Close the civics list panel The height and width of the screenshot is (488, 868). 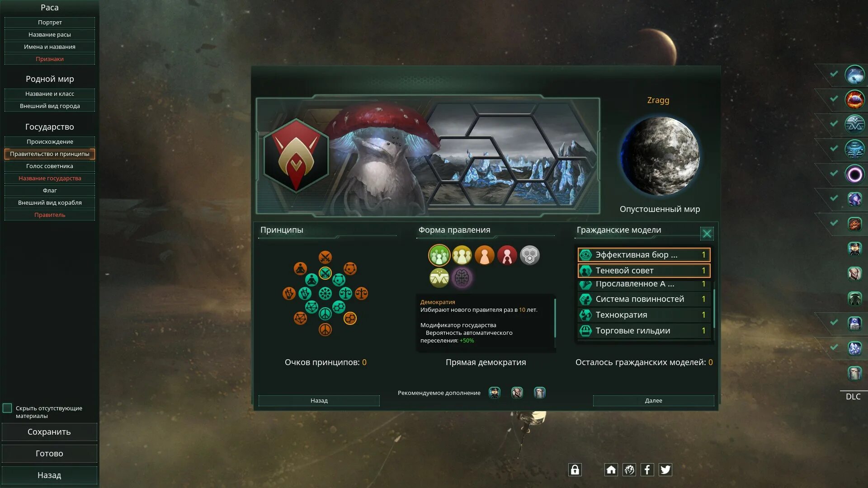707,233
